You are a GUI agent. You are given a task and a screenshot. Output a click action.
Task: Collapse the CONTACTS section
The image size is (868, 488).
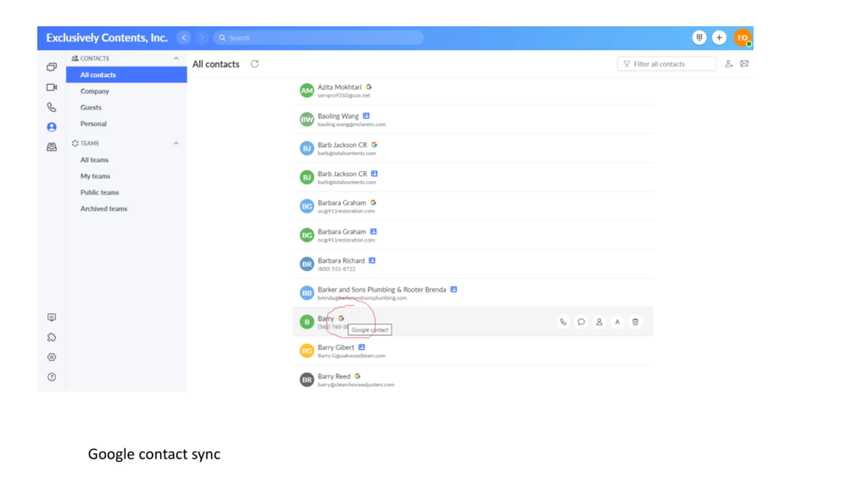176,58
